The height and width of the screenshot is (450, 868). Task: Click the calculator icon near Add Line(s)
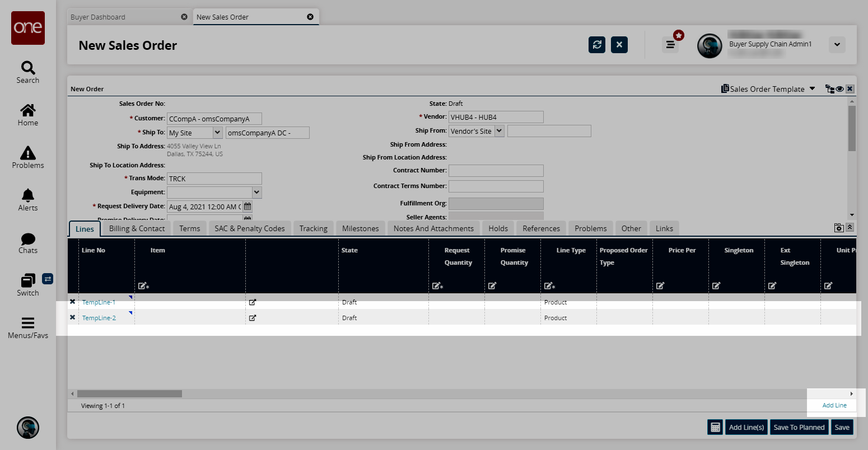point(715,427)
